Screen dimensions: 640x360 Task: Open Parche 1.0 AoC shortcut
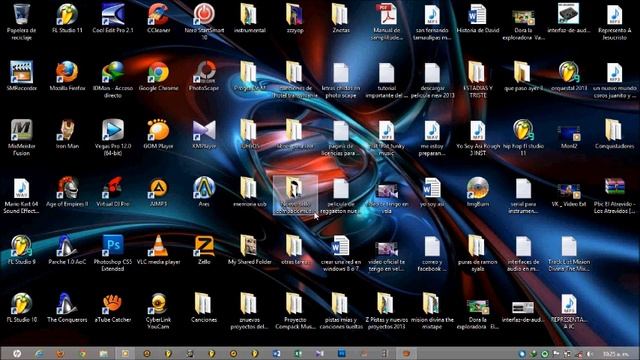67,250
